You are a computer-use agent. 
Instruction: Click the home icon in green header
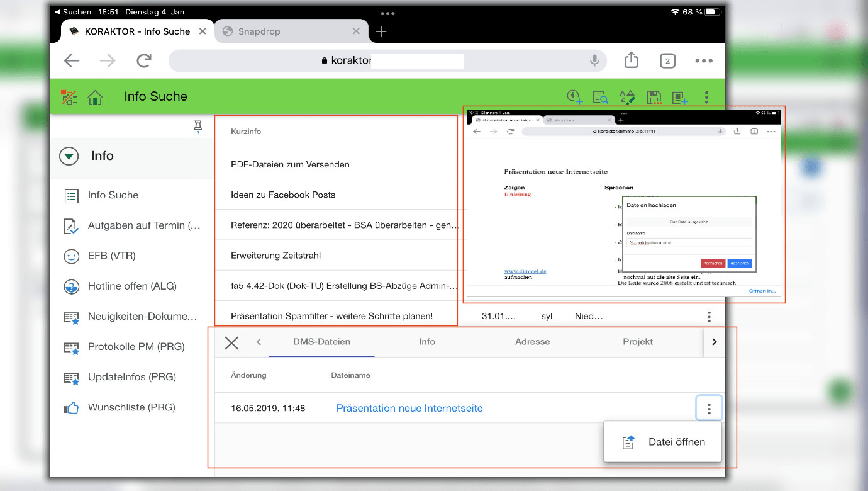(95, 97)
